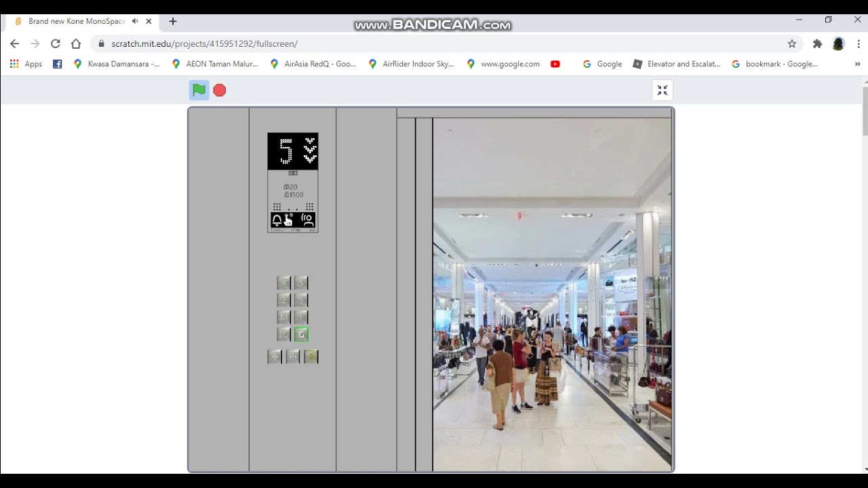Click the intercom person icon on display
The height and width of the screenshot is (488, 868).
click(308, 220)
